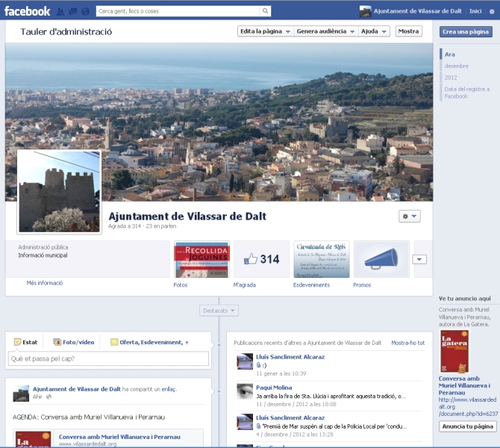Click the search magnifier button

266,11
